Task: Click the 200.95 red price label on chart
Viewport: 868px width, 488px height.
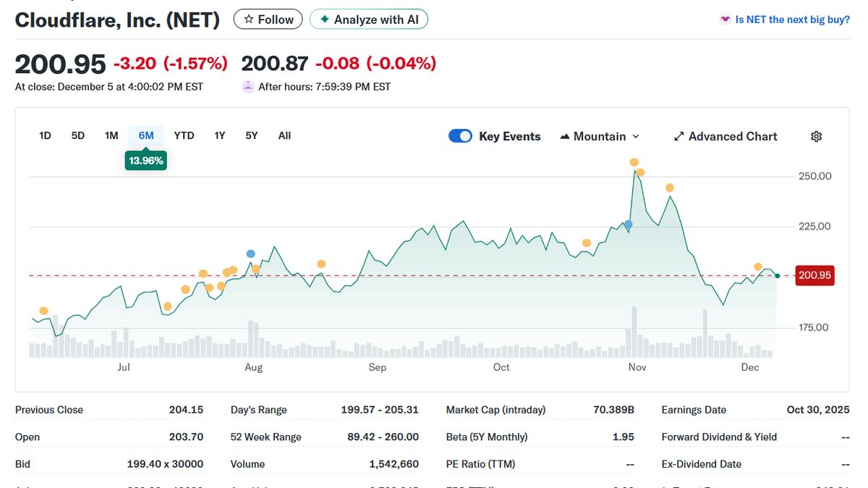Action: point(814,276)
